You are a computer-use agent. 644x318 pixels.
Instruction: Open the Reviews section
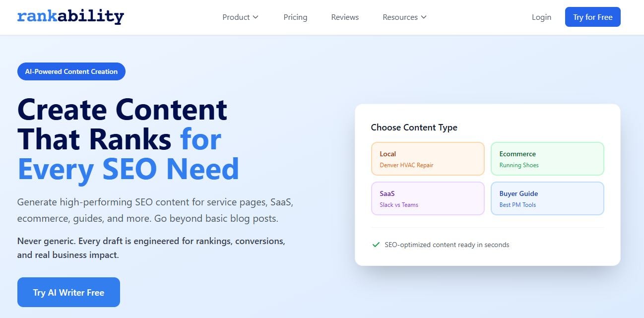344,17
